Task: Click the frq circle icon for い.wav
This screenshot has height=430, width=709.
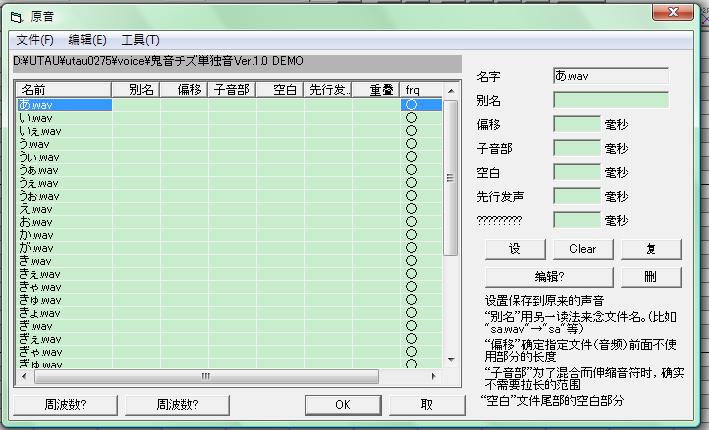Action: tap(411, 118)
